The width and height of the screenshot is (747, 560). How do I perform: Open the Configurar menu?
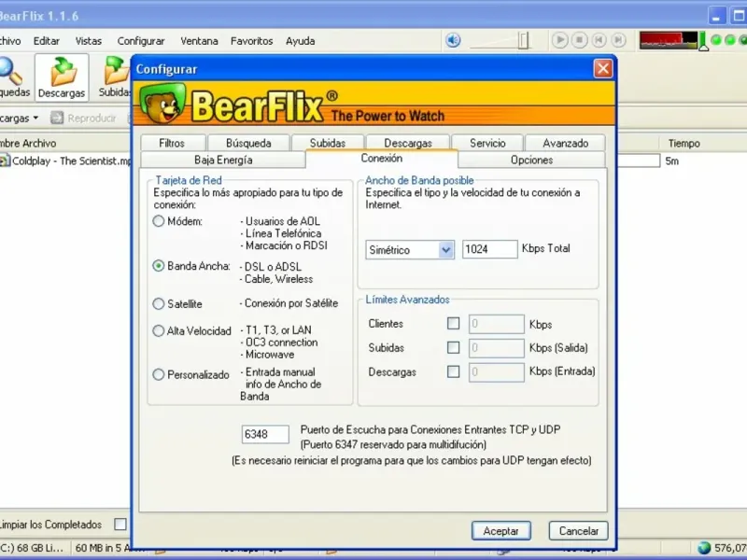tap(141, 41)
